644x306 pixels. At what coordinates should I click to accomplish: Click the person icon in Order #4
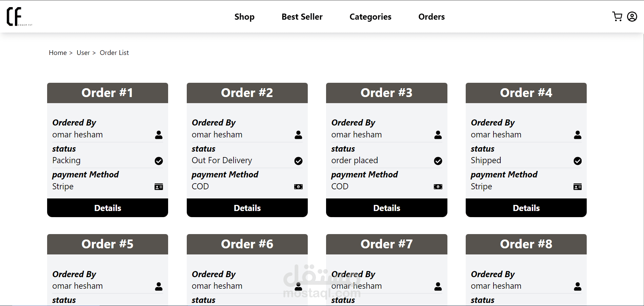578,135
